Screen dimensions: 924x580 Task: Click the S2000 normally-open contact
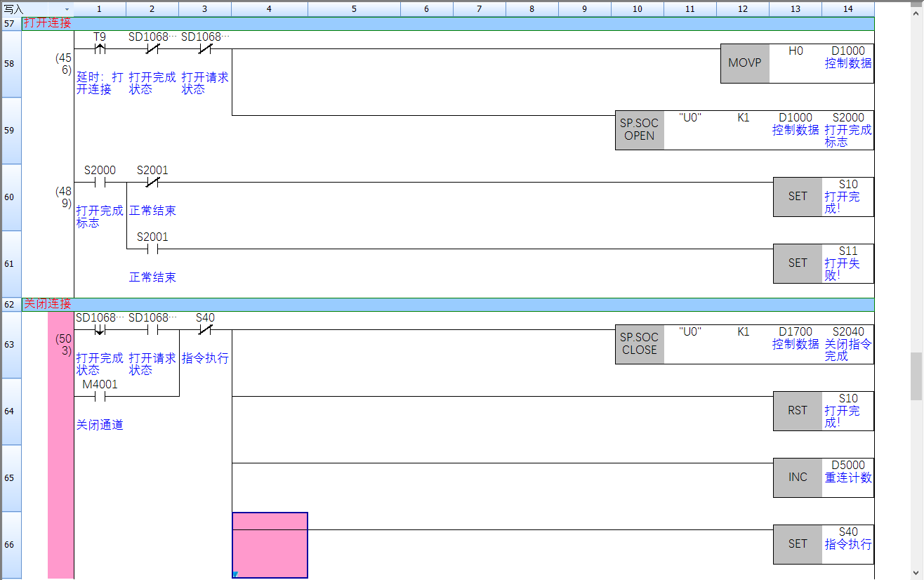(100, 183)
